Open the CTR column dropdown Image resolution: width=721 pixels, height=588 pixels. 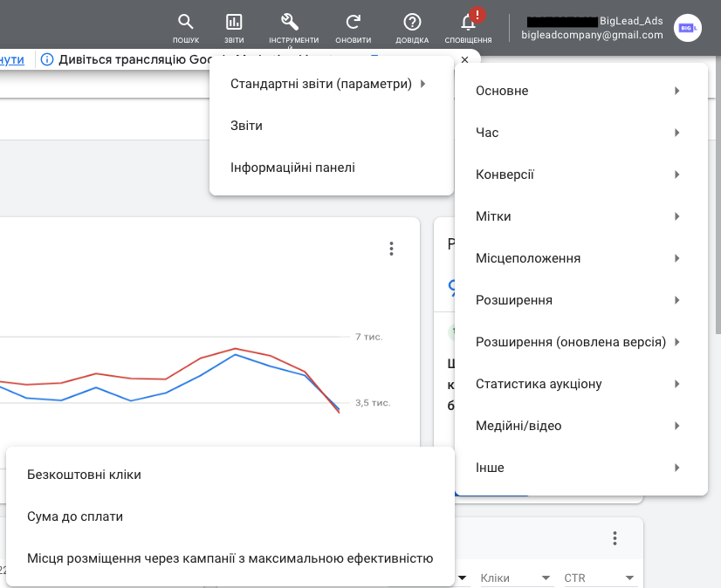coord(599,578)
